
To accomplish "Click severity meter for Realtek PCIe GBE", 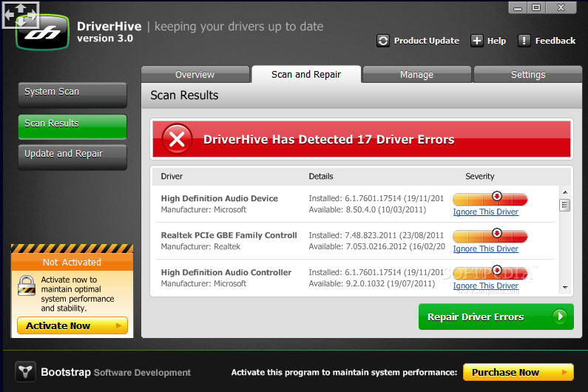I will (490, 236).
